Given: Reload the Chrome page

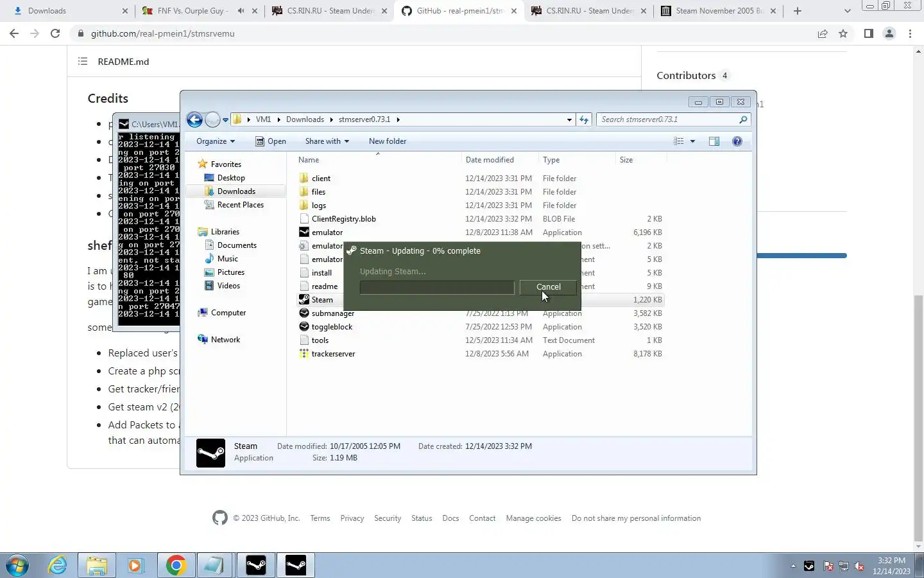Looking at the screenshot, I should click(x=55, y=33).
